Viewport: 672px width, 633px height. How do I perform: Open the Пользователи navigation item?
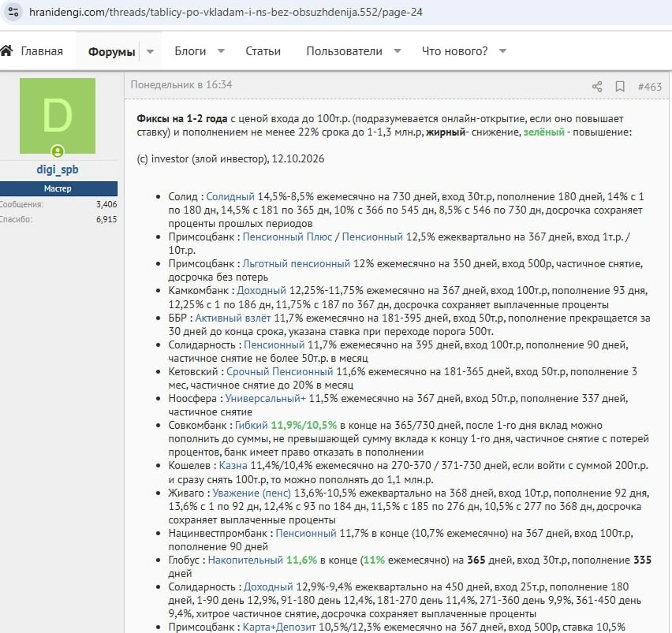[344, 51]
